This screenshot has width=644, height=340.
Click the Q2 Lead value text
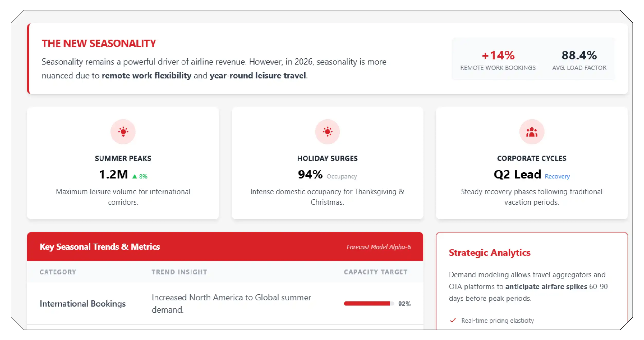pos(517,175)
